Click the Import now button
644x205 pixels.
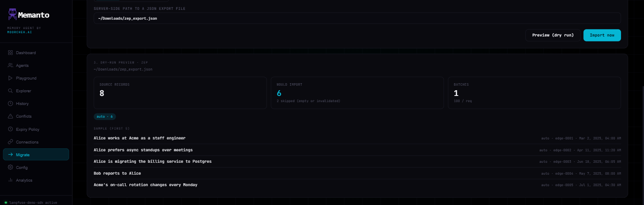(602, 35)
